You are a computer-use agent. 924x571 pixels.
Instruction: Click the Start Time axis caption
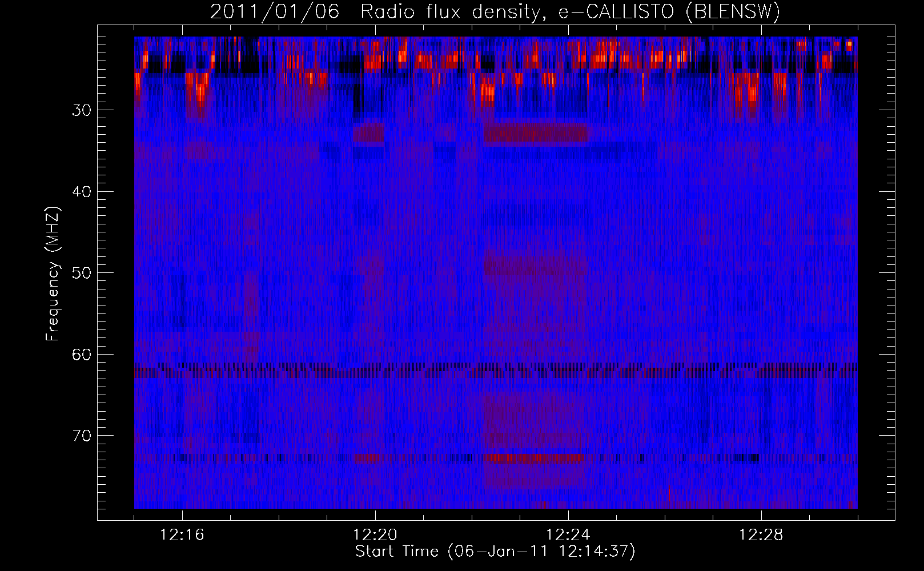495,552
